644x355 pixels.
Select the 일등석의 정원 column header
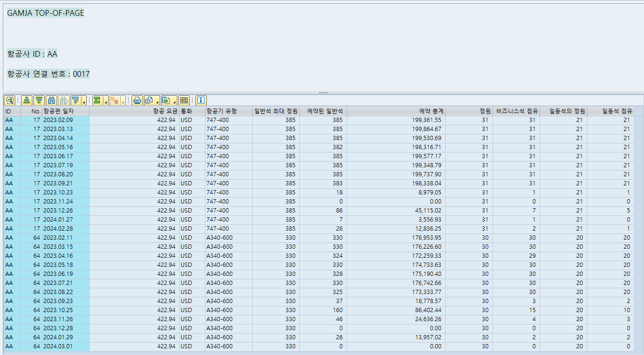[x=563, y=111]
